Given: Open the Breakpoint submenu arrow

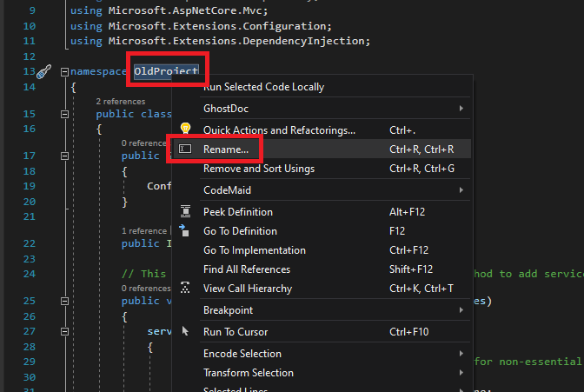Looking at the screenshot, I should (x=461, y=310).
